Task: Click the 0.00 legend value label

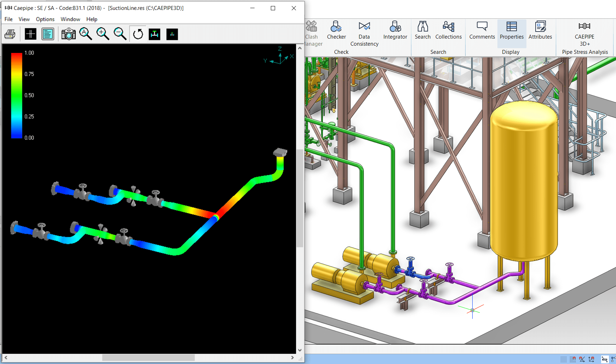Action: point(29,138)
